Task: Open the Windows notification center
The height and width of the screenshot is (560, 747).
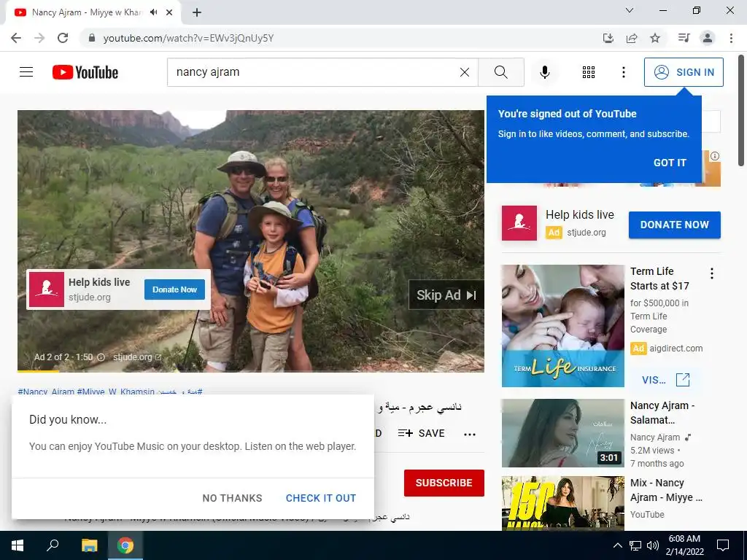Action: 723,545
